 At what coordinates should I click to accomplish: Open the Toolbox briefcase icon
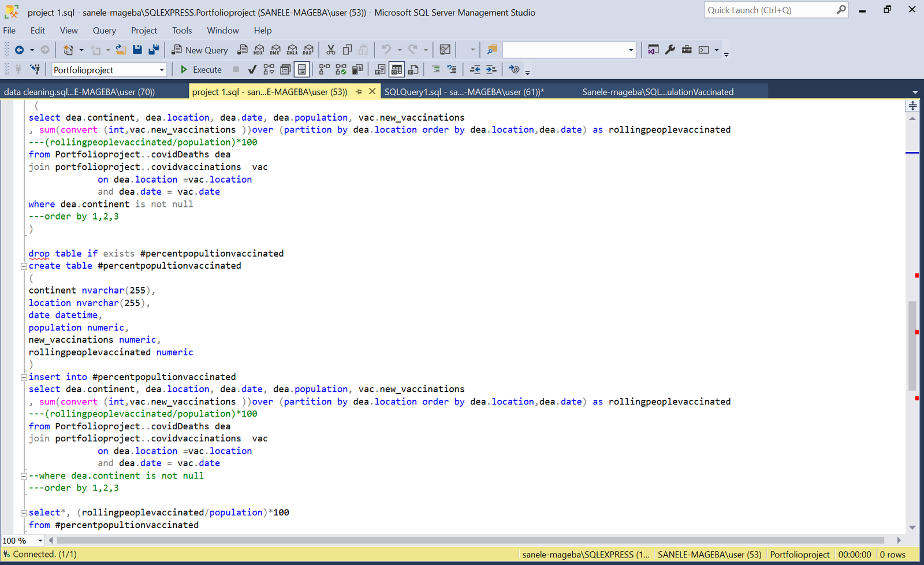687,50
